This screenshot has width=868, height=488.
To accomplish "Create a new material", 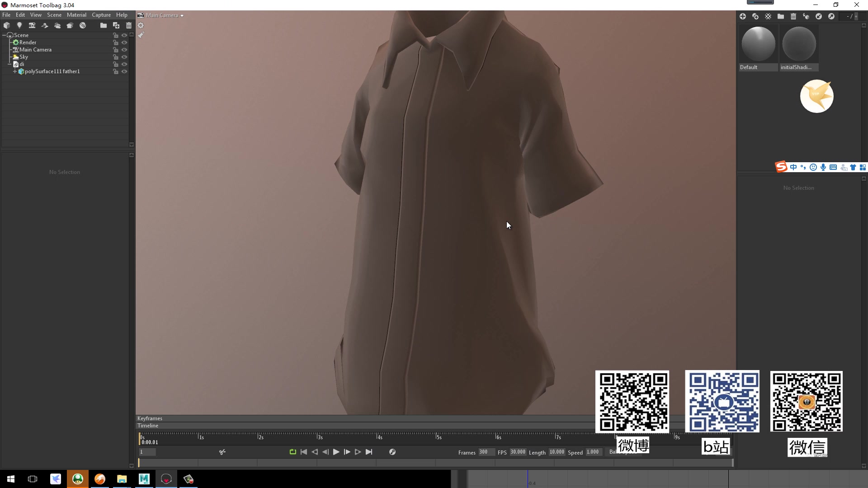I will [742, 16].
